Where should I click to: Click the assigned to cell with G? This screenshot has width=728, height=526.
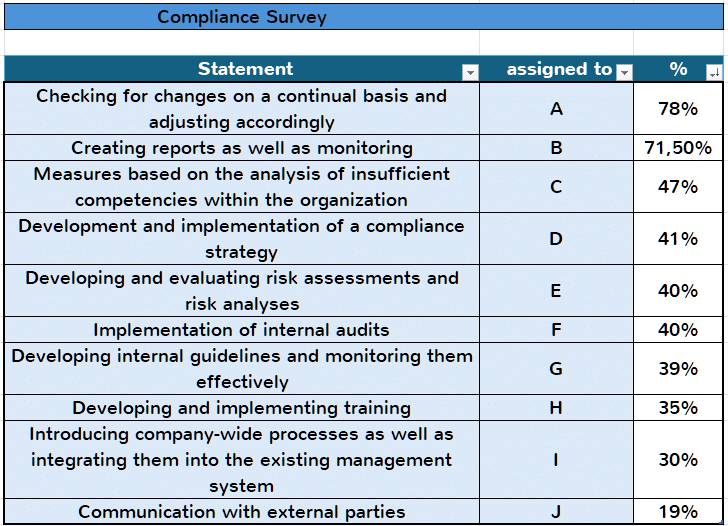tap(556, 369)
